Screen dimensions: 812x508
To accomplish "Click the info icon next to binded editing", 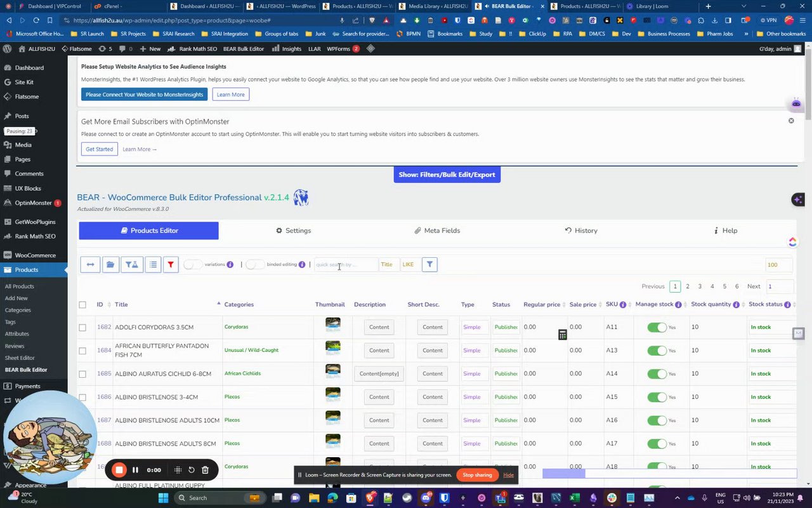I will [302, 265].
